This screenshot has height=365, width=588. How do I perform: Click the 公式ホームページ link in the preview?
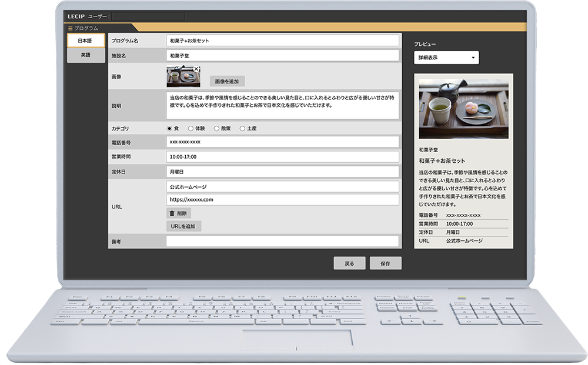[465, 240]
